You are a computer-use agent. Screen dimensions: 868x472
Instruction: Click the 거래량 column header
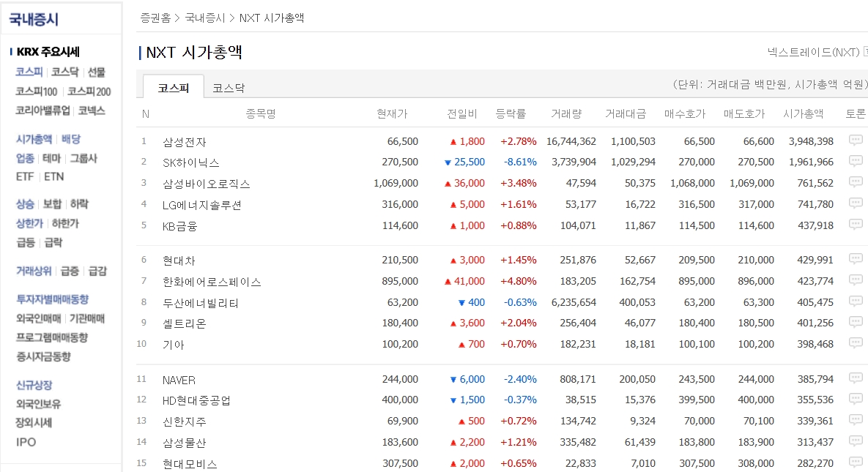click(565, 113)
